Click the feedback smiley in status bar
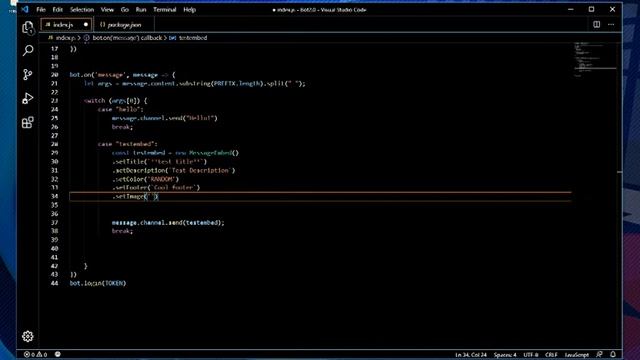Image resolution: width=640 pixels, height=360 pixels. pos(58,354)
